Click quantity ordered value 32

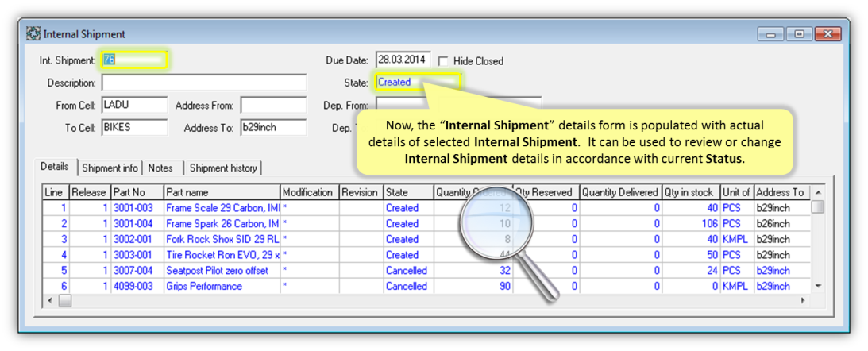coord(473,271)
